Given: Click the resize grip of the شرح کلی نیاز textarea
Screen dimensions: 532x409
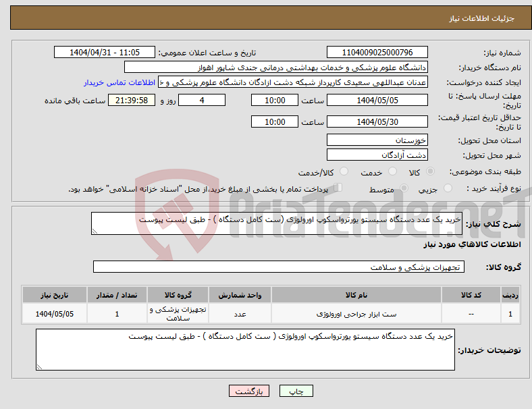Looking at the screenshot, I should 95,231.
